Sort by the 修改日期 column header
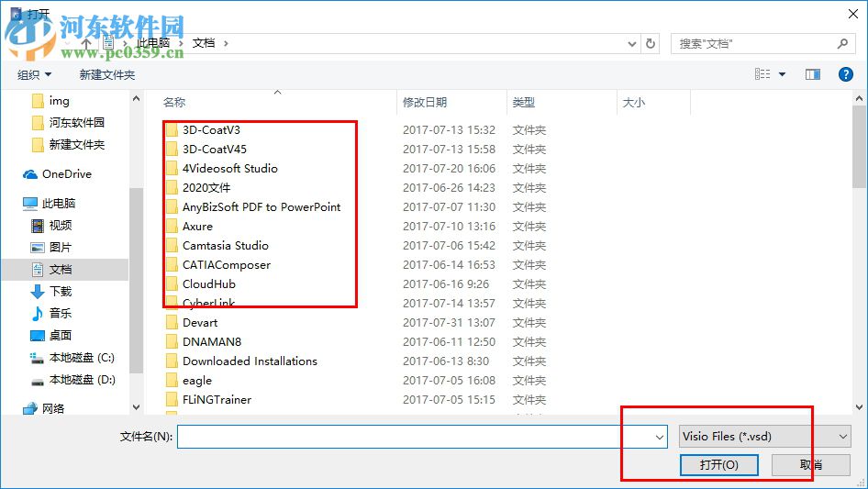868x489 pixels. 425,103
